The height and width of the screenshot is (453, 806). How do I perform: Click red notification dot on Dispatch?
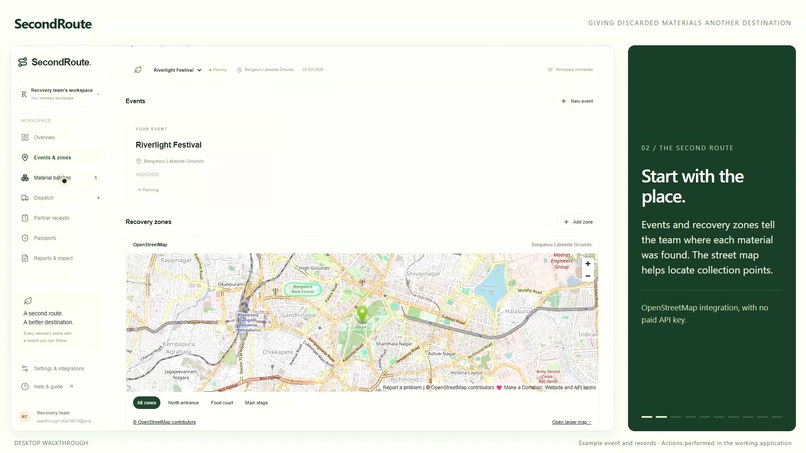tap(98, 198)
